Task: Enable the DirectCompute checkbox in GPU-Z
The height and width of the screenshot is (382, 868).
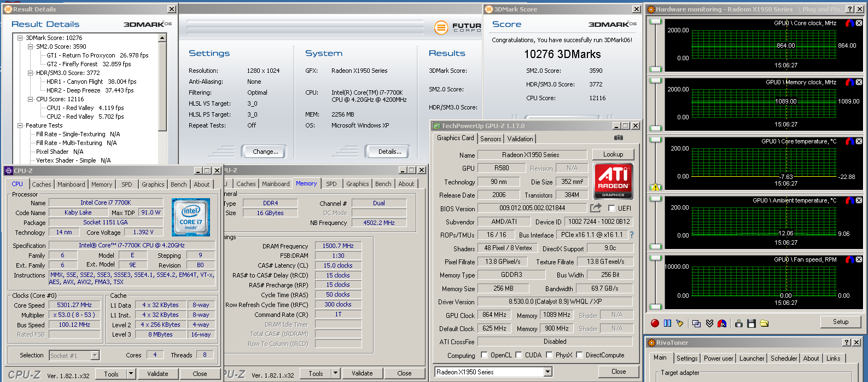Action: pos(579,355)
